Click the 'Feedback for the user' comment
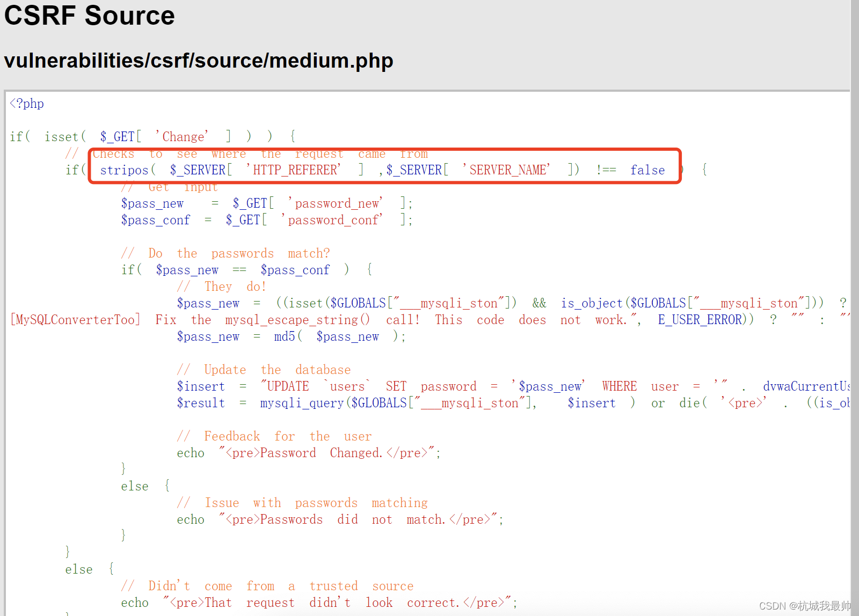 [274, 436]
